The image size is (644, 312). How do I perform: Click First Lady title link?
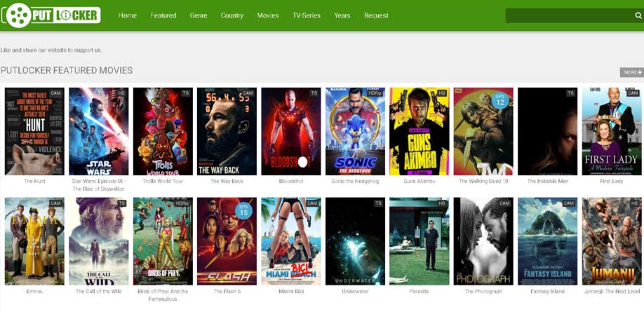(x=612, y=181)
